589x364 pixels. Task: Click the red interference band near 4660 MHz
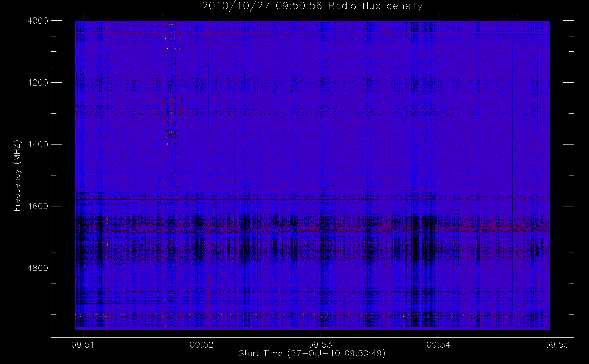tap(312, 226)
